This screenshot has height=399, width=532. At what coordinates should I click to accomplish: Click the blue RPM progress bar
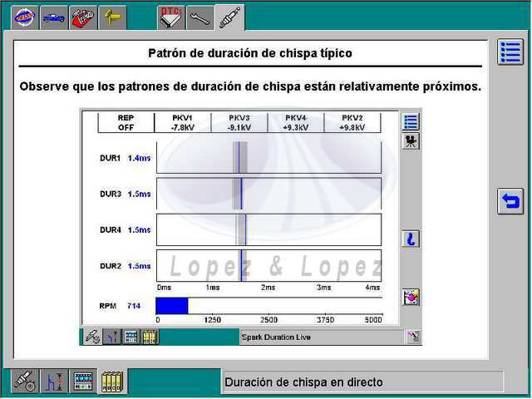pyautogui.click(x=172, y=306)
